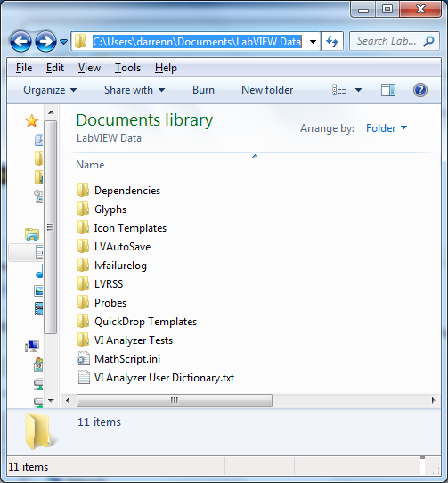Click the address bar path field
448x483 pixels.
(197, 41)
